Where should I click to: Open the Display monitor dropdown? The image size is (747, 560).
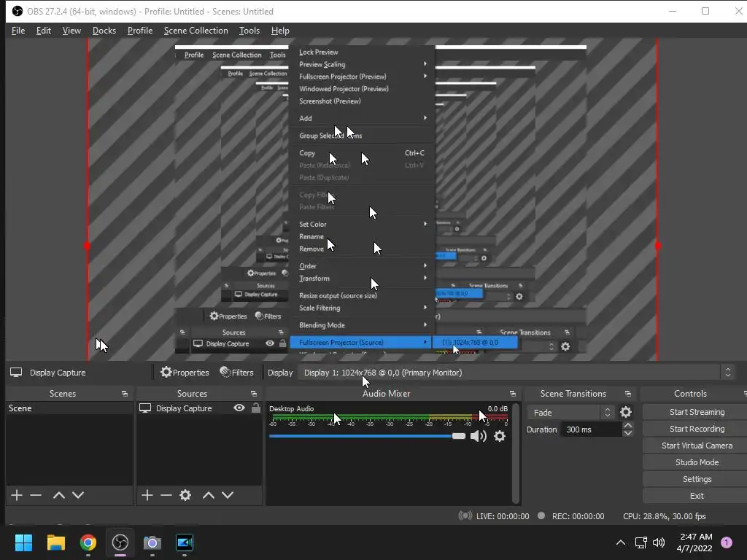tap(516, 373)
